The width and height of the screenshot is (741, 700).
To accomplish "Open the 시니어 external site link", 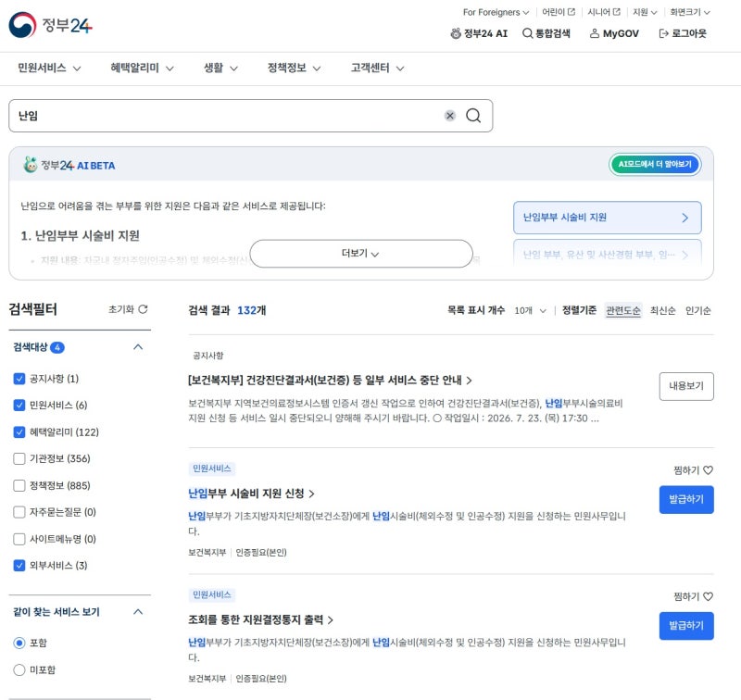I will 604,12.
